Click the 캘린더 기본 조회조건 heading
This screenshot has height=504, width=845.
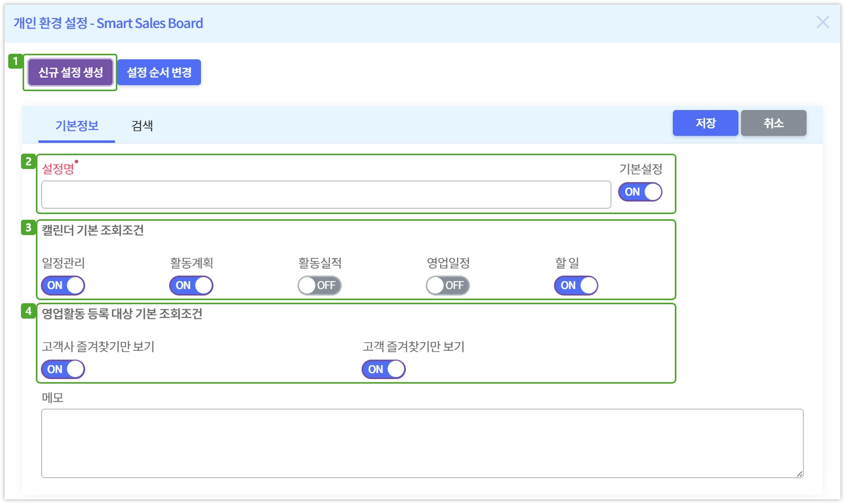[93, 230]
